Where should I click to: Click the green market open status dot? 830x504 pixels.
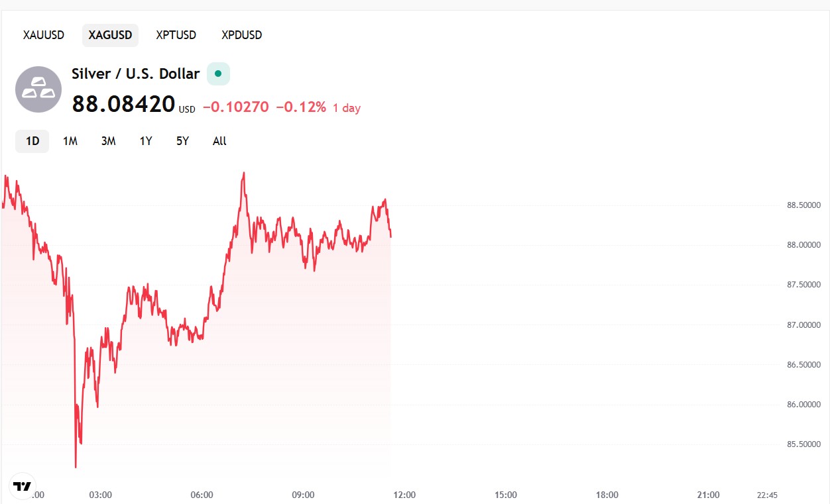[218, 74]
